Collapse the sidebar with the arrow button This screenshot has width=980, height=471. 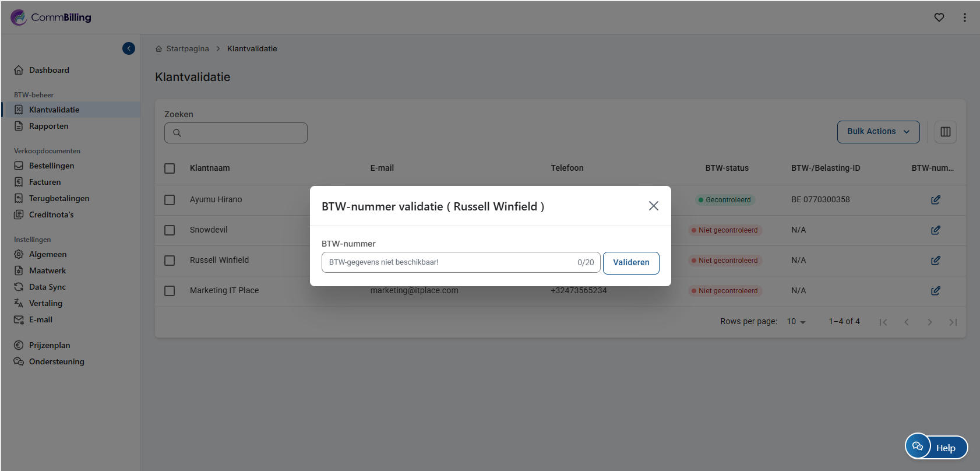[x=129, y=48]
